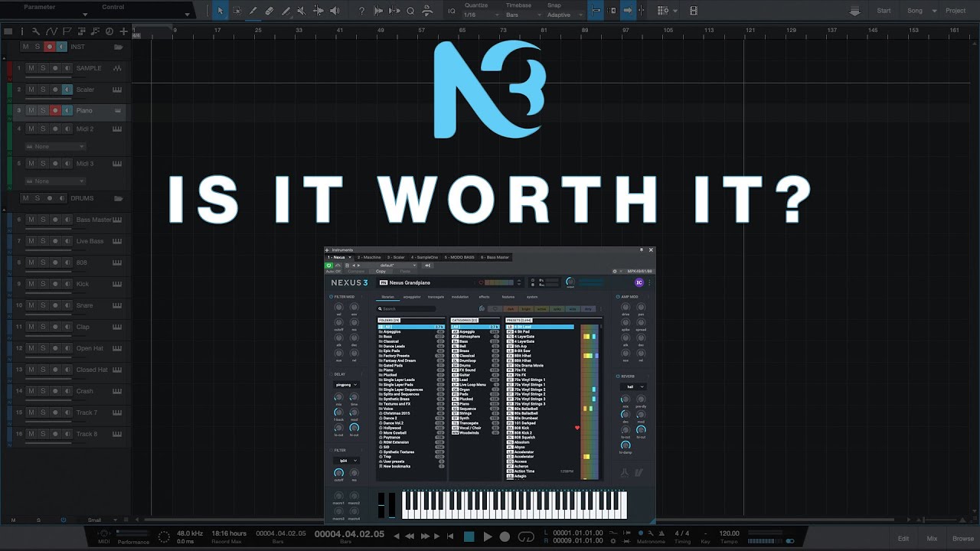
Task: Select the Mute tool in the toolbar
Action: point(302,11)
